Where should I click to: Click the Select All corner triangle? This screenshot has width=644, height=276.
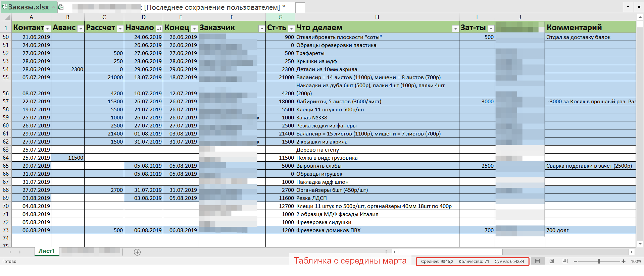point(6,17)
